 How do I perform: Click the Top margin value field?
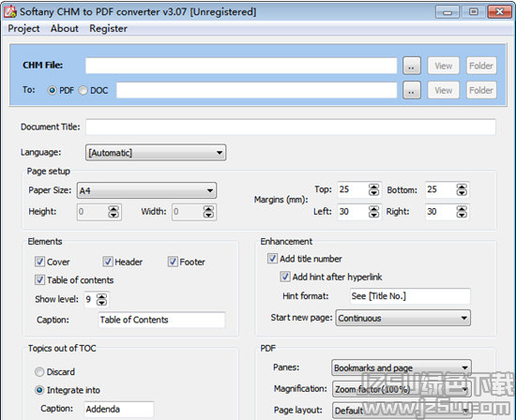click(353, 189)
